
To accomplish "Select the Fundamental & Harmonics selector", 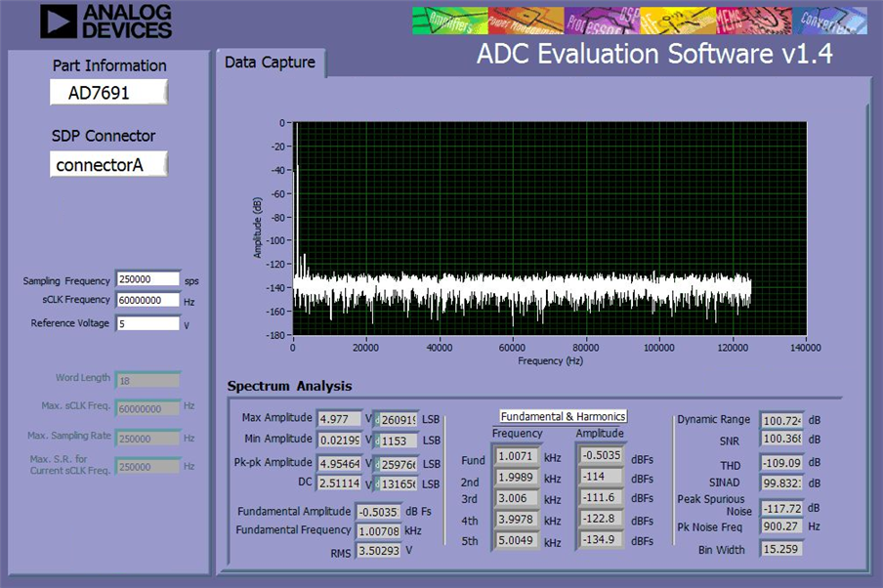I will (564, 416).
